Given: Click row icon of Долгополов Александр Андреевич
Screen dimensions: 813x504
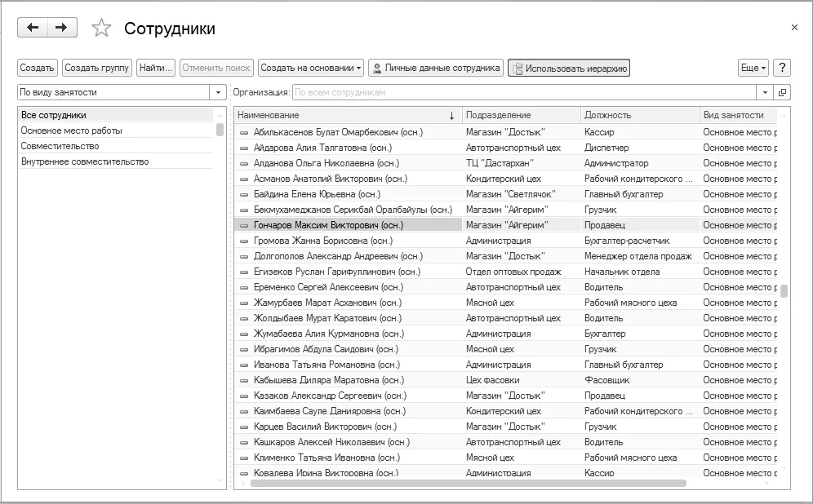Looking at the screenshot, I should (244, 256).
